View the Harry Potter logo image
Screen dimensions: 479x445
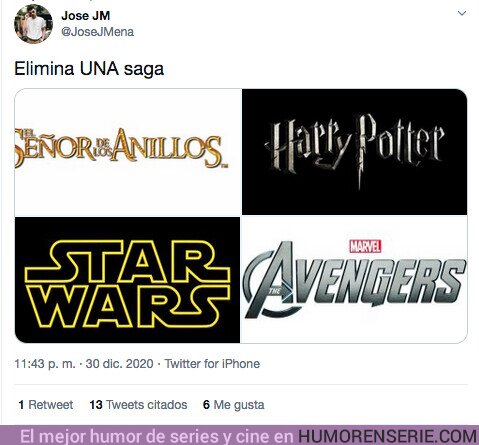point(355,152)
